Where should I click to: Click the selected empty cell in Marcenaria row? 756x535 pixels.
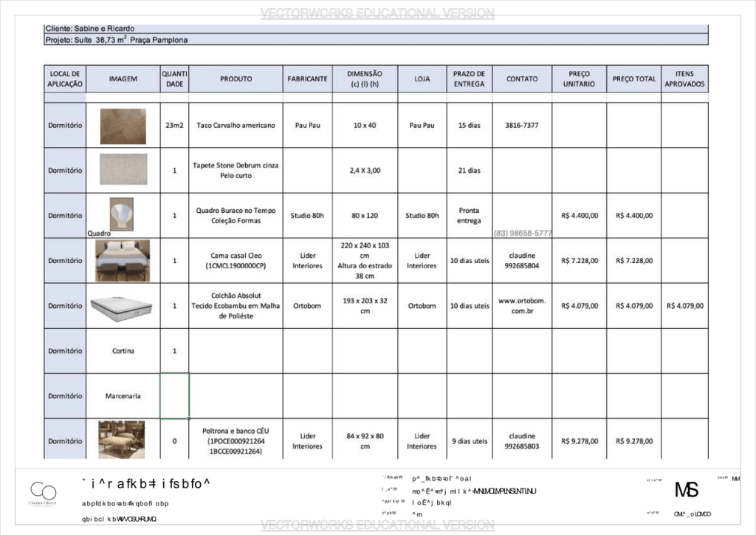coord(174,395)
